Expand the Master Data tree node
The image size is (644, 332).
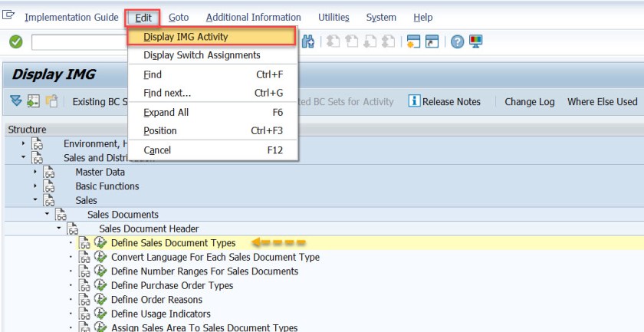pos(35,172)
